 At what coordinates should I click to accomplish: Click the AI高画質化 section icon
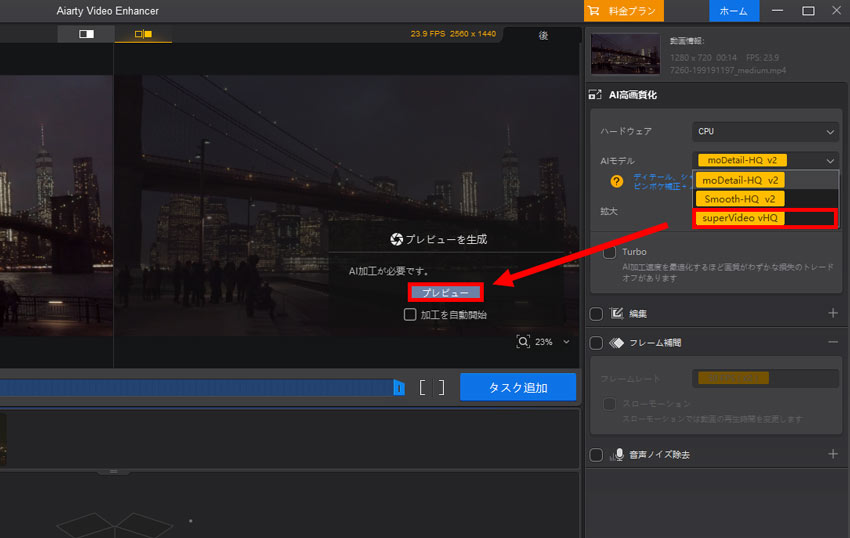click(x=595, y=94)
